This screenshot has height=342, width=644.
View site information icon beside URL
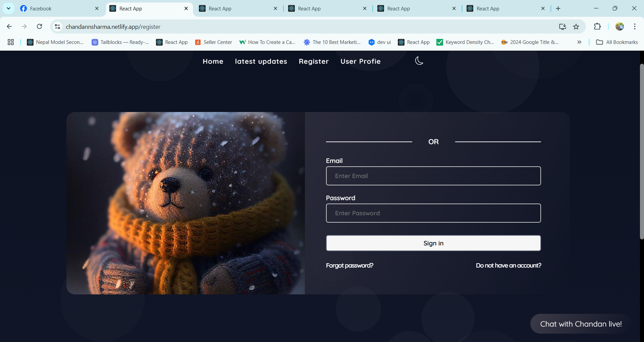(57, 26)
